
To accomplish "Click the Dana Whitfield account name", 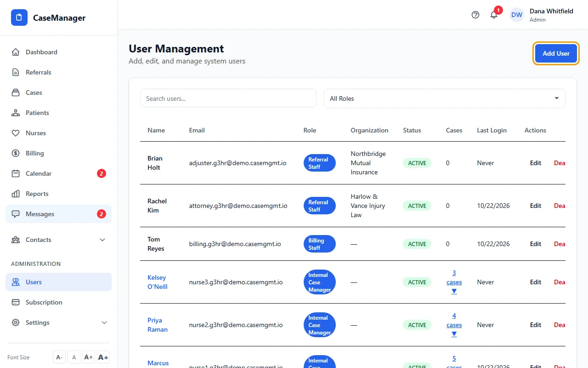I will pos(551,11).
